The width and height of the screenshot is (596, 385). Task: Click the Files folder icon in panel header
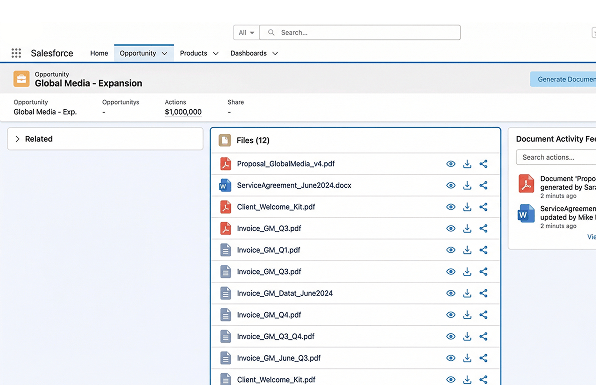coord(225,140)
